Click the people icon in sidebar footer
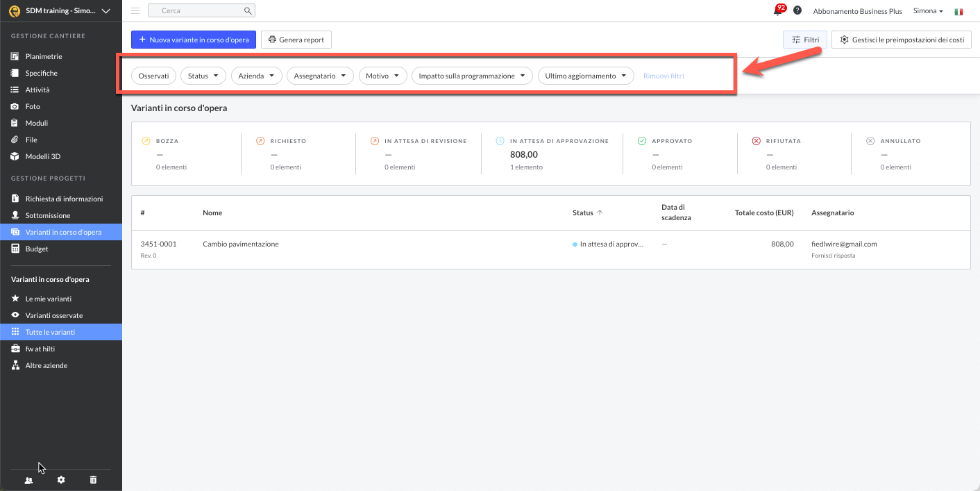 click(x=28, y=480)
